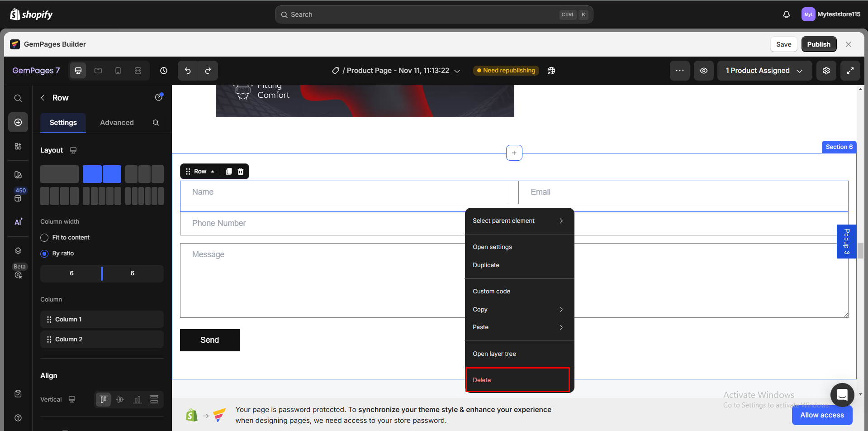
Task: Switch to the Advanced tab
Action: click(x=117, y=122)
